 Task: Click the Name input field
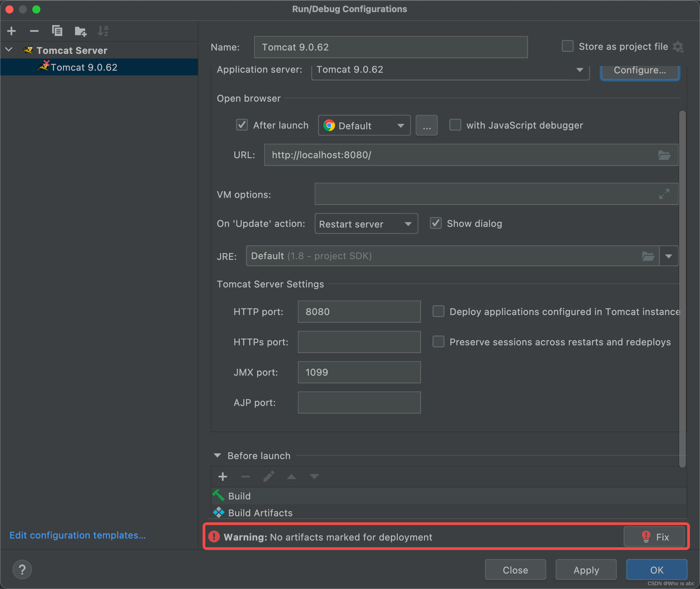coord(391,47)
